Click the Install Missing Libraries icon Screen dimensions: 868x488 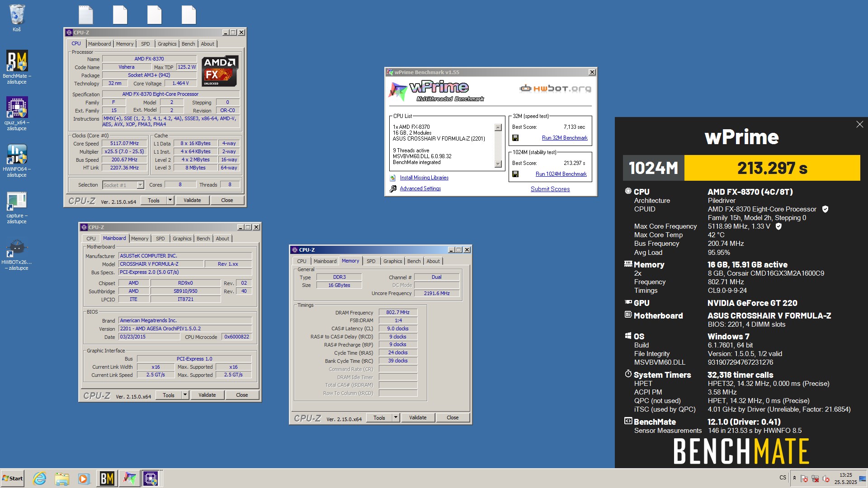click(392, 178)
